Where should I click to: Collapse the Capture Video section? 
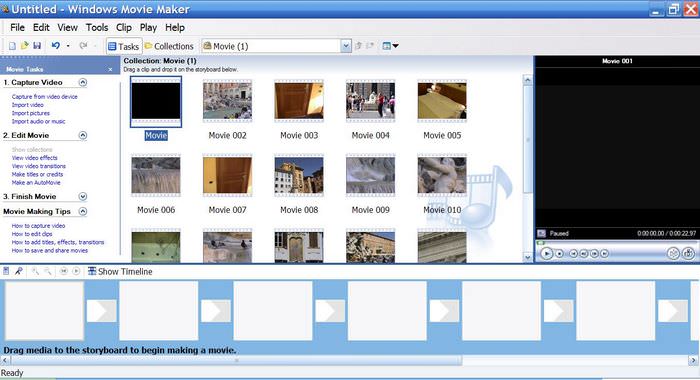tap(83, 82)
